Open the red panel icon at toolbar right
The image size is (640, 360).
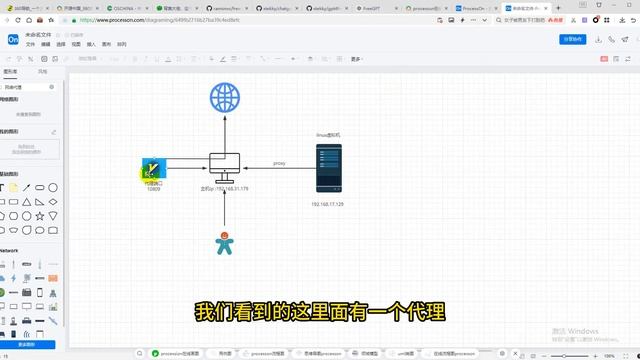click(604, 59)
